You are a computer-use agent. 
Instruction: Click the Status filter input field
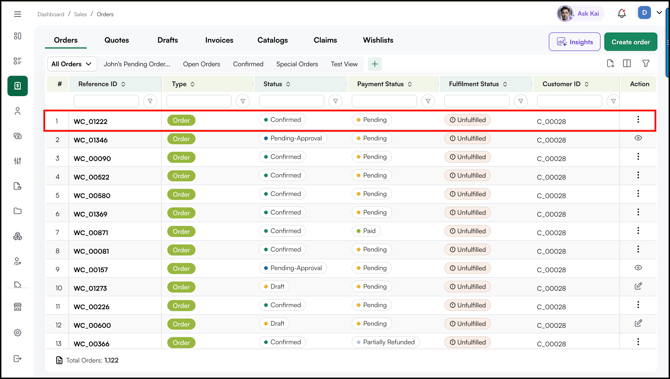291,101
